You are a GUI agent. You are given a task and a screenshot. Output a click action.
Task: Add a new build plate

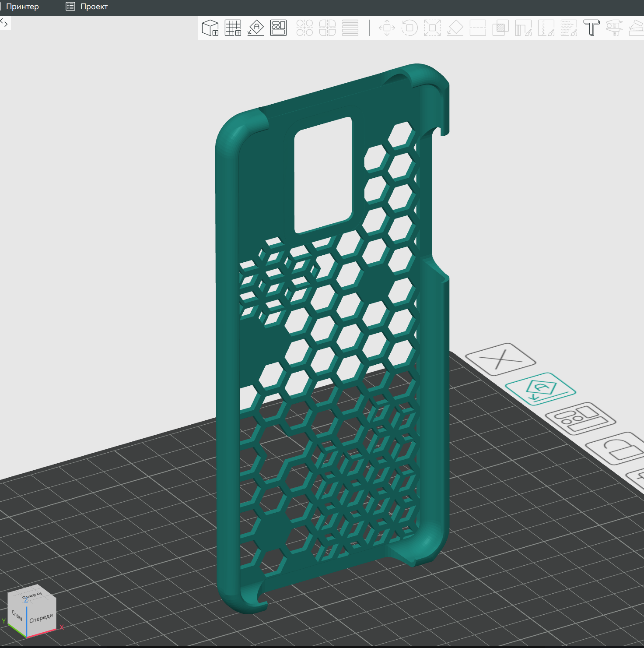pos(233,28)
